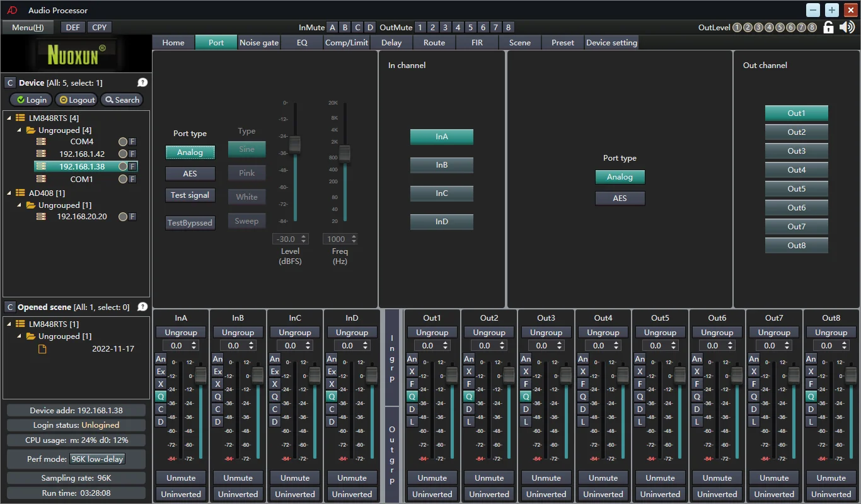Open the Perf mode 96K low-delay dropdown
The width and height of the screenshot is (861, 504).
(x=97, y=459)
